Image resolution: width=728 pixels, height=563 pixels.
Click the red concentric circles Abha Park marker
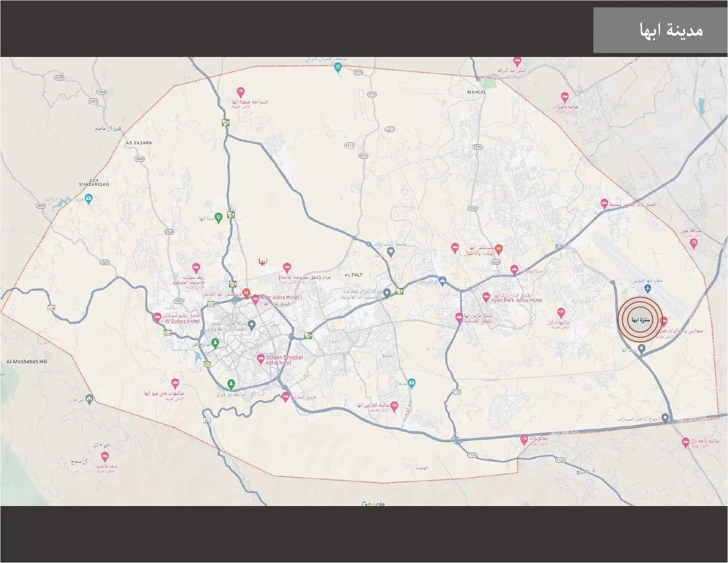(x=640, y=320)
